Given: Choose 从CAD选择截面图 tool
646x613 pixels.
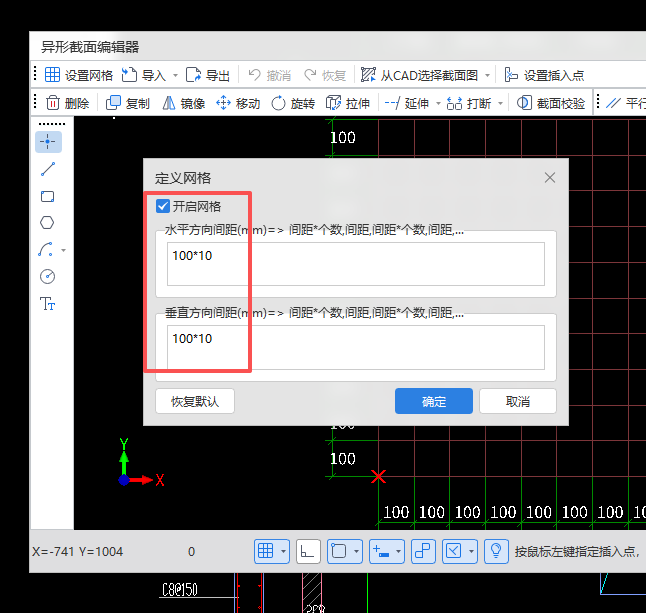Looking at the screenshot, I should click(419, 75).
